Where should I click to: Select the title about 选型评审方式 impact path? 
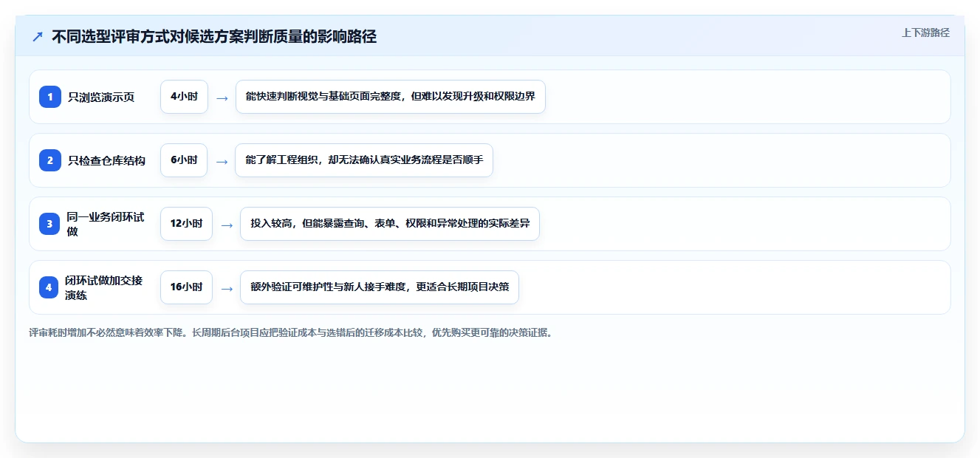pyautogui.click(x=214, y=37)
